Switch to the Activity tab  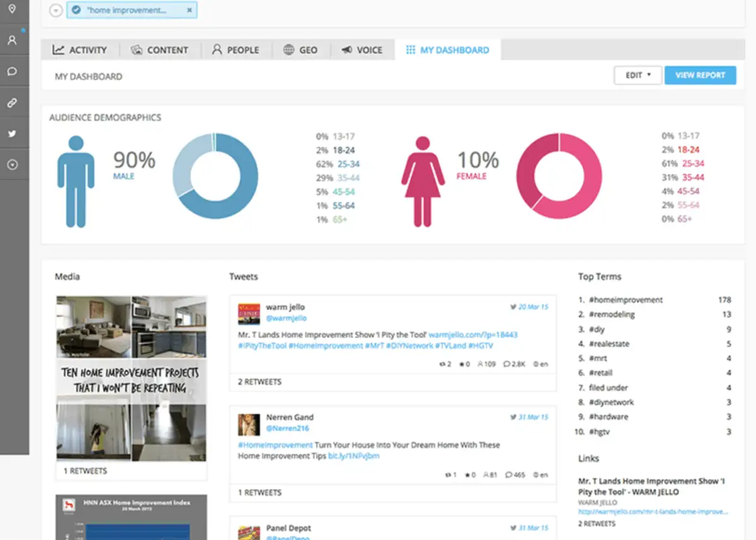pos(80,49)
